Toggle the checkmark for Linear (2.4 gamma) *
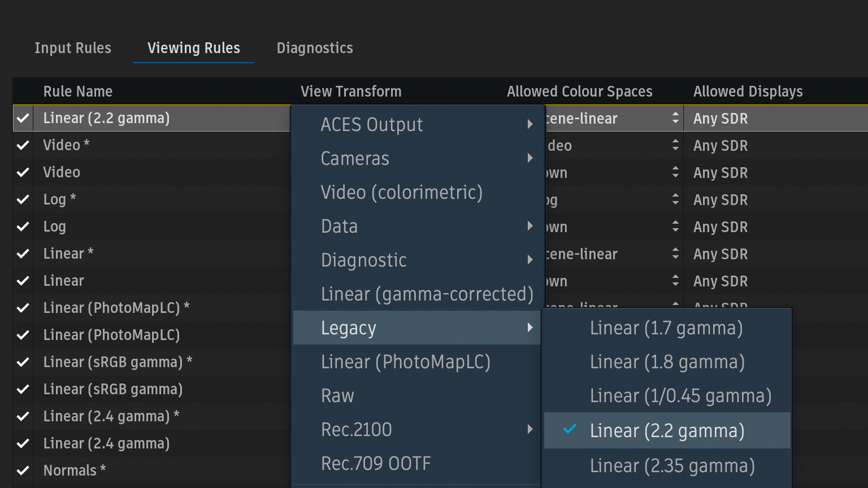Image resolution: width=868 pixels, height=488 pixels. click(23, 416)
